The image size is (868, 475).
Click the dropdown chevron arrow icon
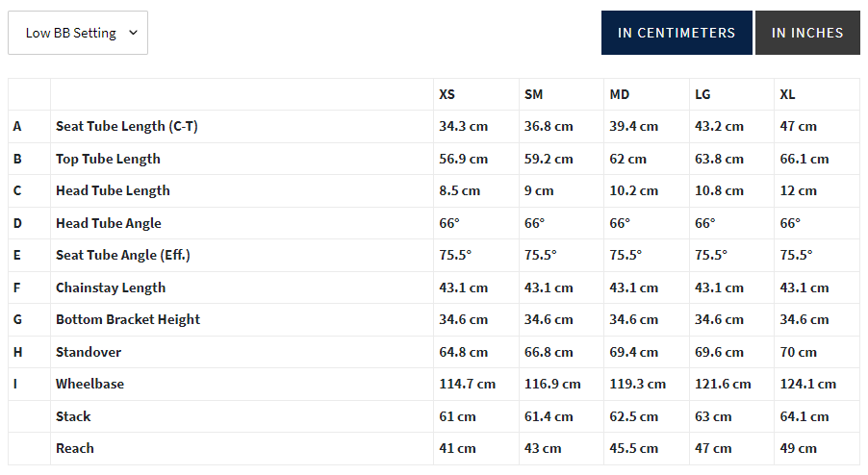point(133,33)
